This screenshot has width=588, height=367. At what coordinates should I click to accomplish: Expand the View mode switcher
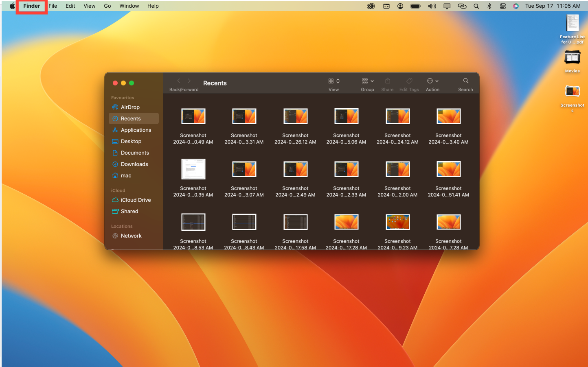click(x=333, y=81)
